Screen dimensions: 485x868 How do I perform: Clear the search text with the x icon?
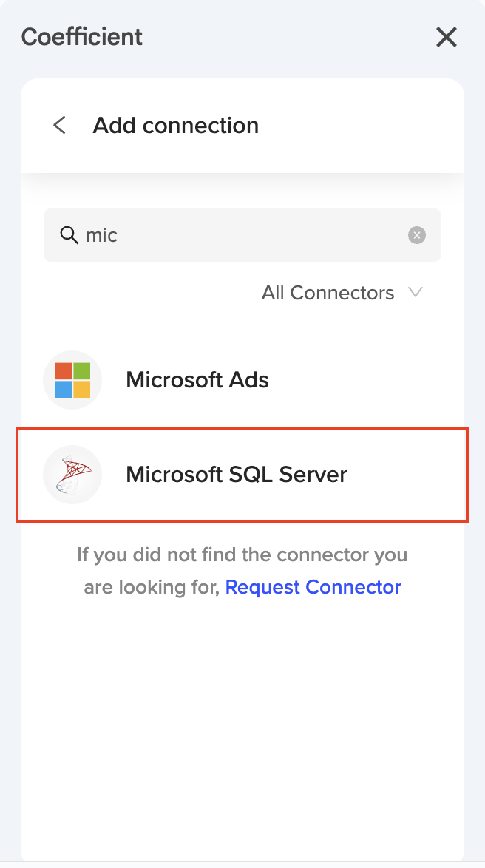pyautogui.click(x=417, y=235)
